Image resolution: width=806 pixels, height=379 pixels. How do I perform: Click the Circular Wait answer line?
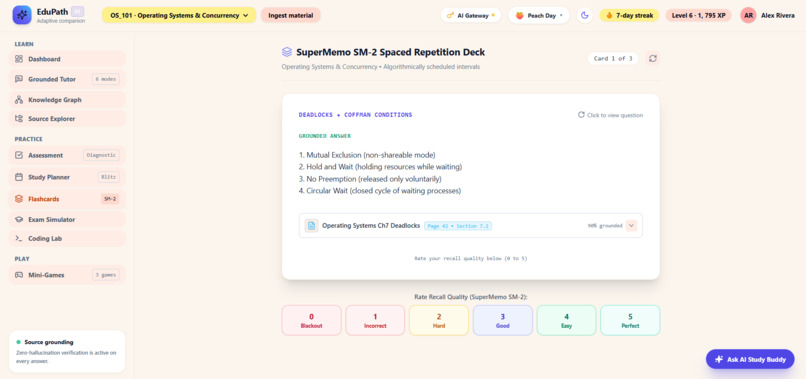pos(380,191)
